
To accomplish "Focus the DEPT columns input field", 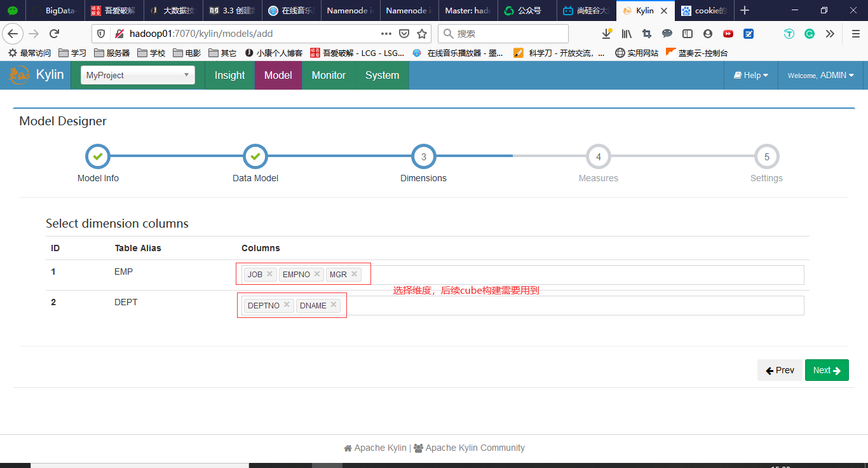I will (522, 305).
